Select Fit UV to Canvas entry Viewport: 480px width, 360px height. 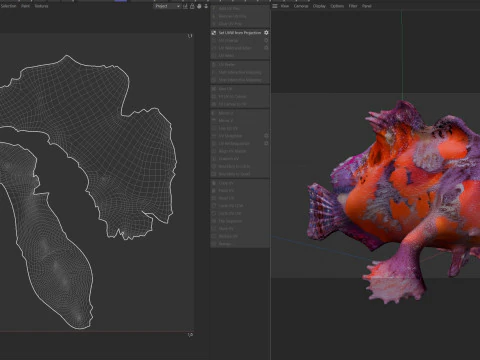pos(232,97)
